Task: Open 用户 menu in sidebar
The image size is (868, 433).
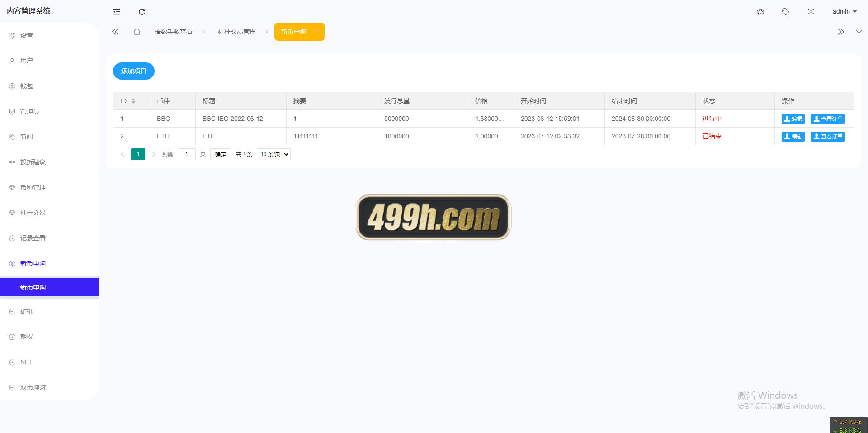Action: [x=50, y=61]
